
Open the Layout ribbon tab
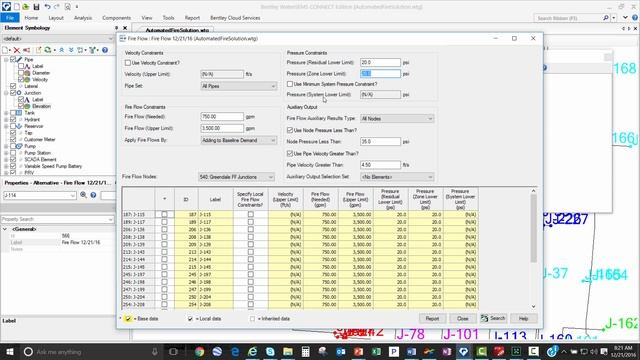point(56,18)
